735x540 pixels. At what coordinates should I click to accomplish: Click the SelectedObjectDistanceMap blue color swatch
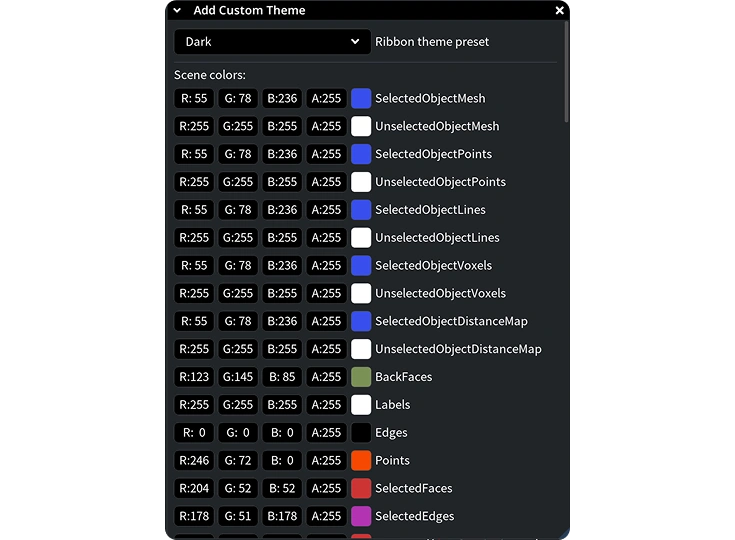(x=361, y=321)
